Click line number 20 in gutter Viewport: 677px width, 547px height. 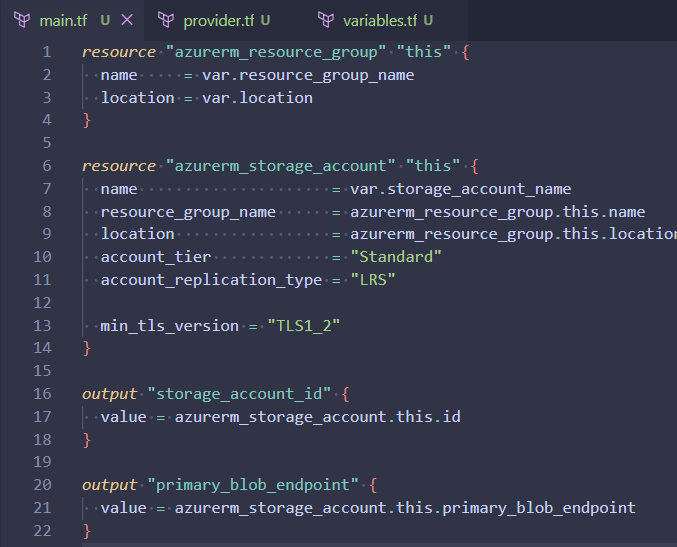click(42, 485)
